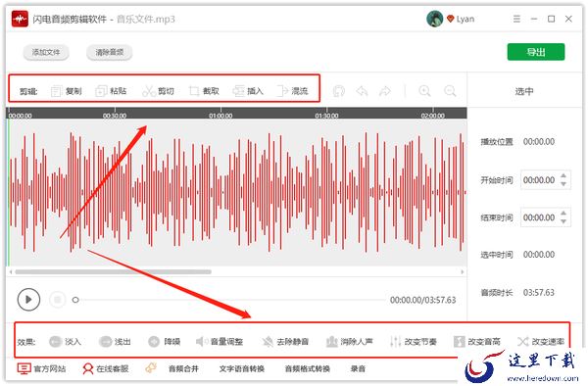Click the app logo in title bar
Screen dimensions: 588x386
pos(20,19)
